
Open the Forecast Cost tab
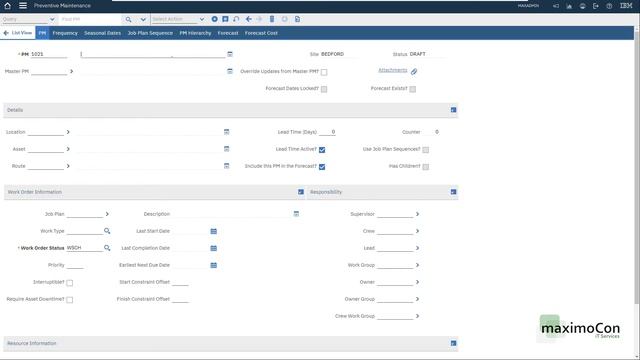pos(261,33)
